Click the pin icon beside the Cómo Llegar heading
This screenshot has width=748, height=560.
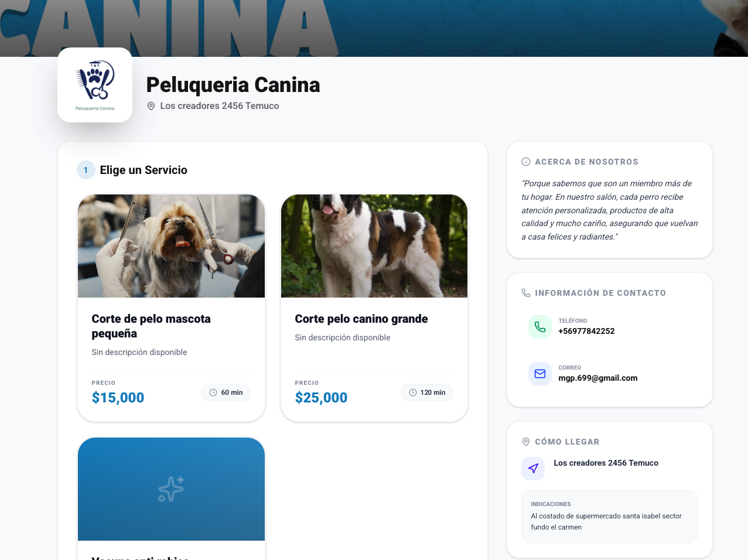(x=526, y=442)
